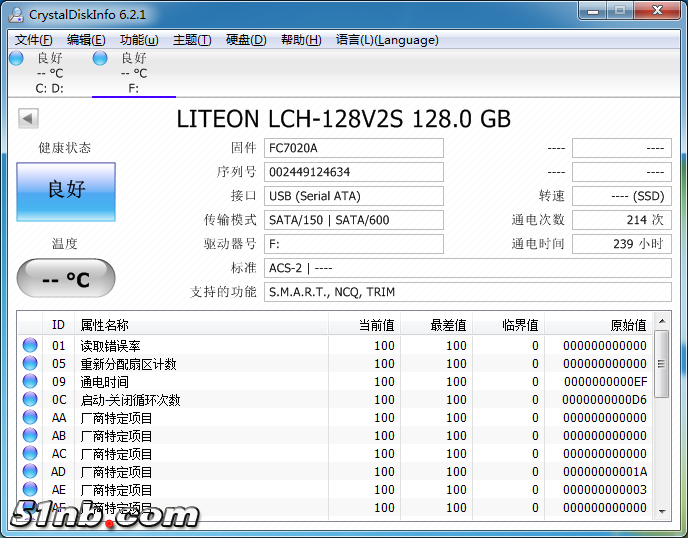Click the 当前值 column header
Viewport: 688px width, 538px height.
click(365, 325)
